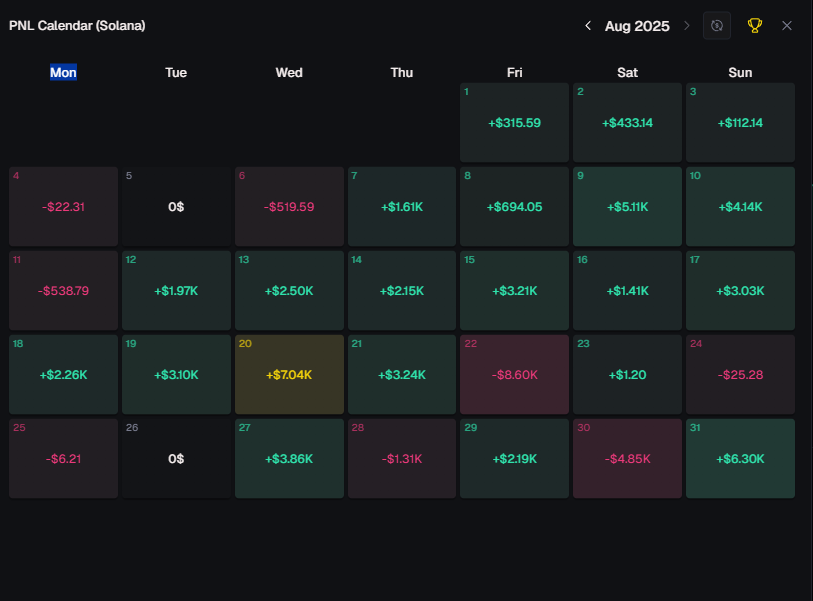Select Aug 16 cell showing +$1.41K
This screenshot has width=813, height=601.
click(627, 290)
